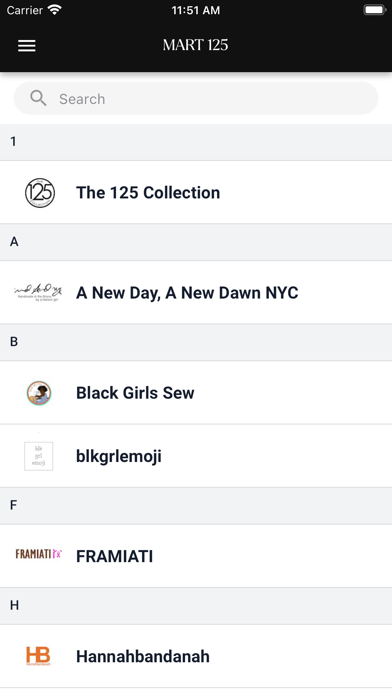This screenshot has width=392, height=696.
Task: Open blkgrlemoji vendor page
Action: 196,456
